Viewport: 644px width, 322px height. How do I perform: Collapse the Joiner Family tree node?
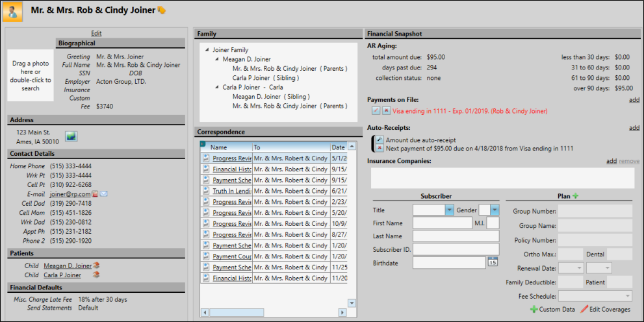click(x=207, y=50)
